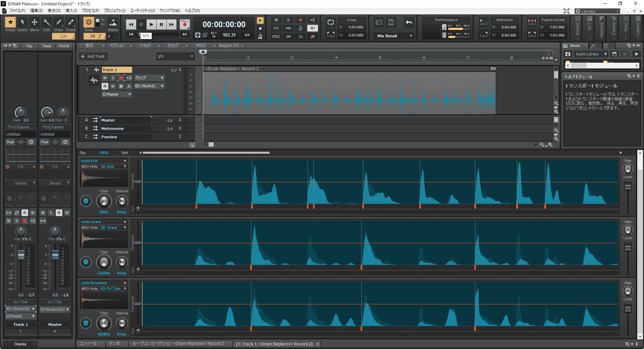Toggle Track 1 read automation R button
This screenshot has width=644, height=349.
(105, 86)
